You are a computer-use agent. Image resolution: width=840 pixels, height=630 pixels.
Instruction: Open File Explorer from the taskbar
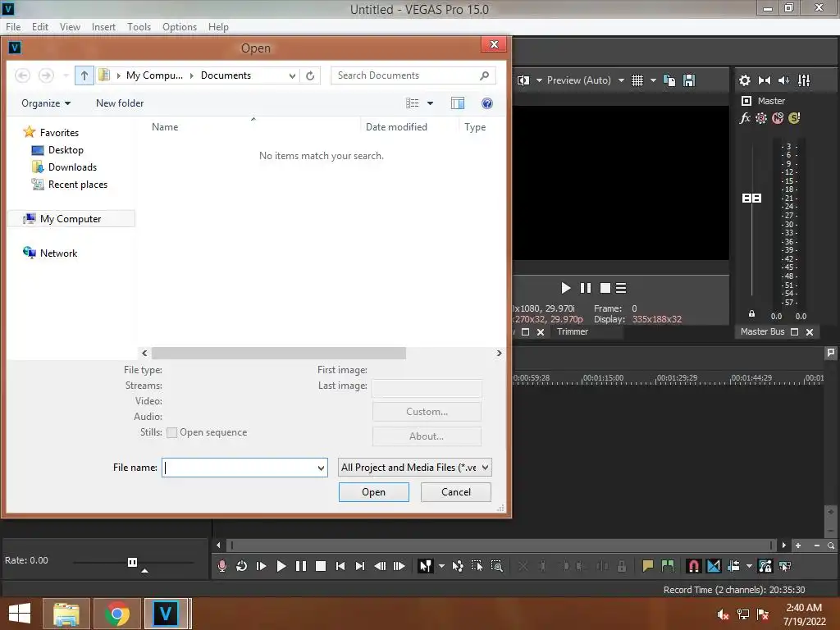pyautogui.click(x=66, y=614)
